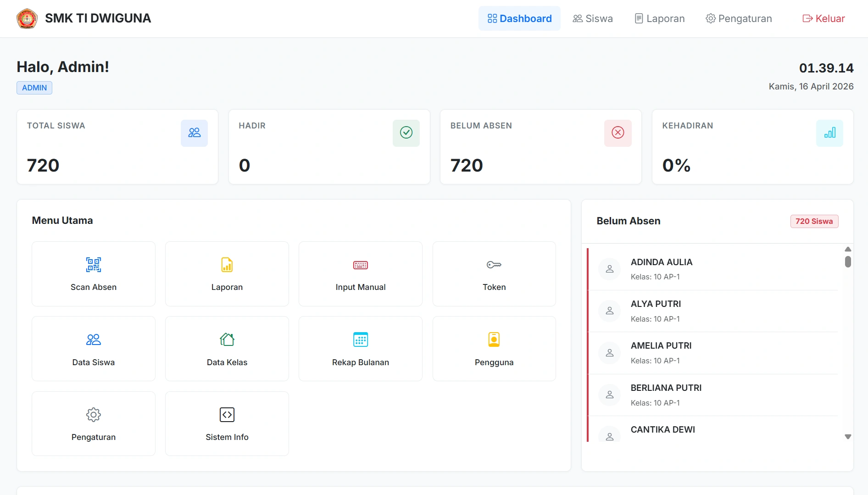Viewport: 868px width, 495px height.
Task: Click the Total Siswa value 720
Action: pos(43,165)
